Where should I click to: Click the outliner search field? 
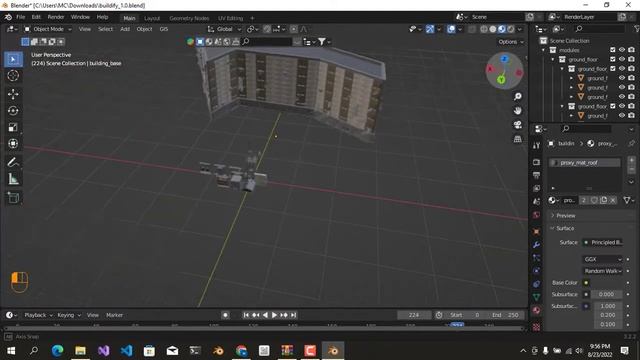click(598, 29)
